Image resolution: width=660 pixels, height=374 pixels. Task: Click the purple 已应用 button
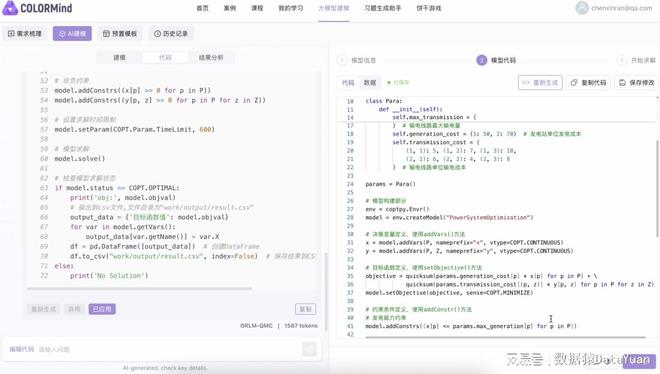tap(102, 309)
